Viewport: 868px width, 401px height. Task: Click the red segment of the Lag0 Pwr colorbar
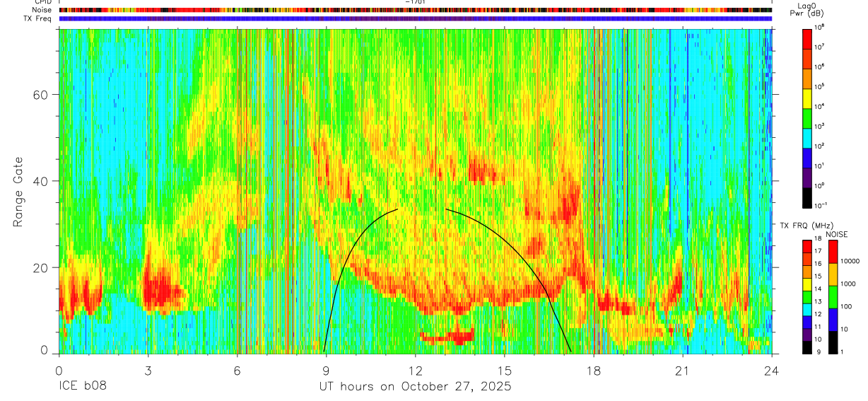(807, 37)
